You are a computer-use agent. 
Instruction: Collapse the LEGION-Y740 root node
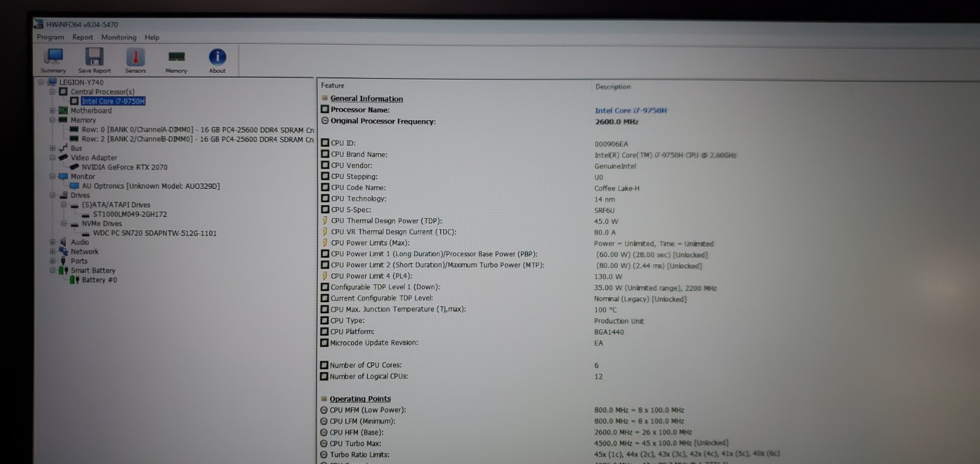coord(42,82)
